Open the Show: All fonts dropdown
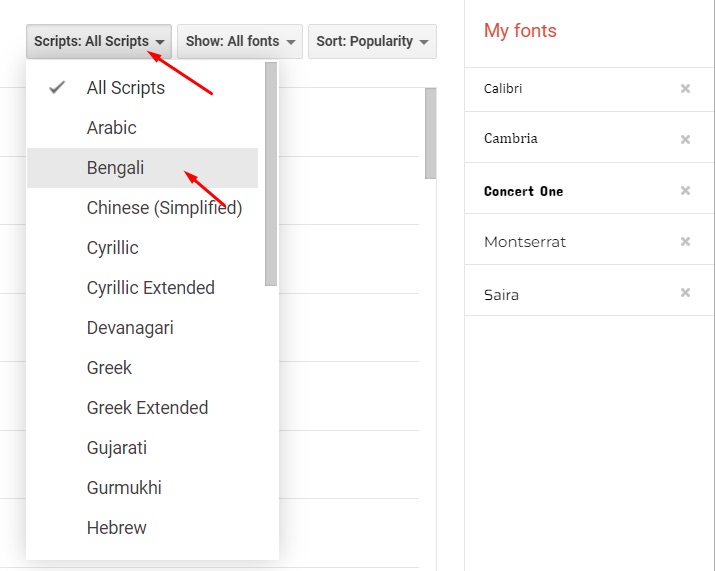The height and width of the screenshot is (571, 715). pyautogui.click(x=240, y=42)
